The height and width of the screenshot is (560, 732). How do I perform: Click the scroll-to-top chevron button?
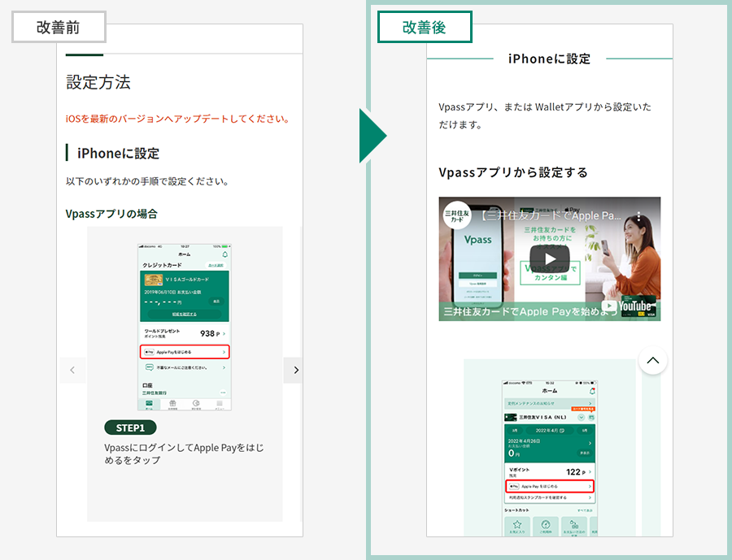(x=652, y=360)
